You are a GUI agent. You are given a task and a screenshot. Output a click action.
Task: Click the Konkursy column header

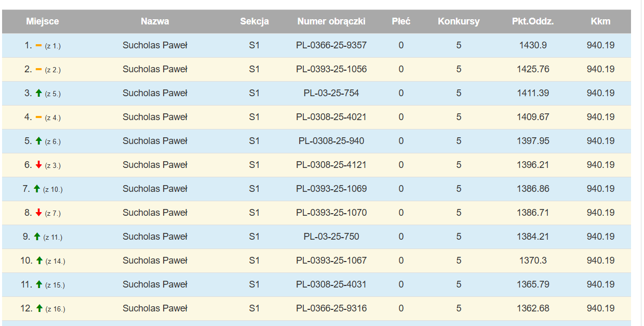click(x=459, y=21)
